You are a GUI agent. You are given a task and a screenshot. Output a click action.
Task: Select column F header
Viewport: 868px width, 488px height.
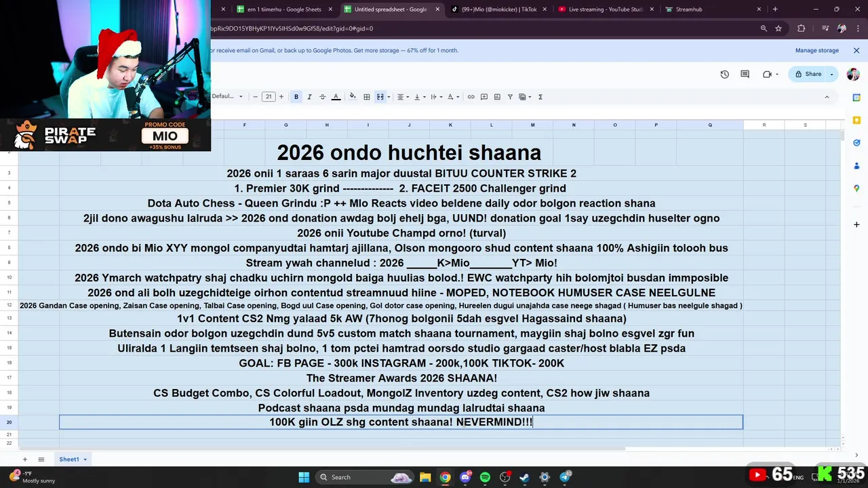(x=244, y=125)
